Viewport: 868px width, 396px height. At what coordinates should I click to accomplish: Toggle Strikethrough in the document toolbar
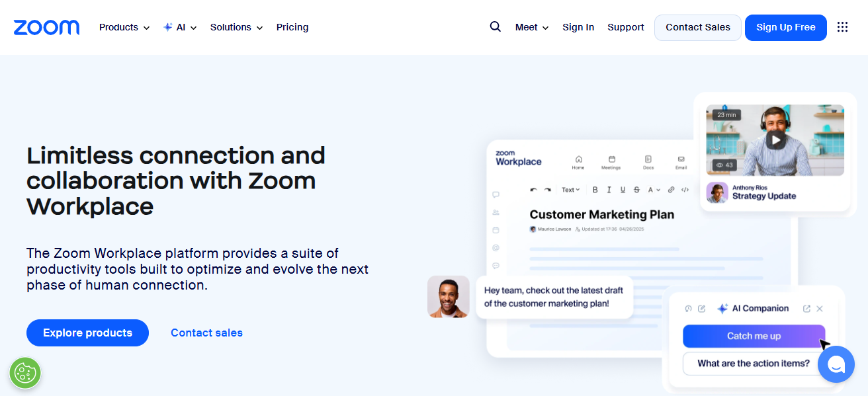tap(636, 190)
